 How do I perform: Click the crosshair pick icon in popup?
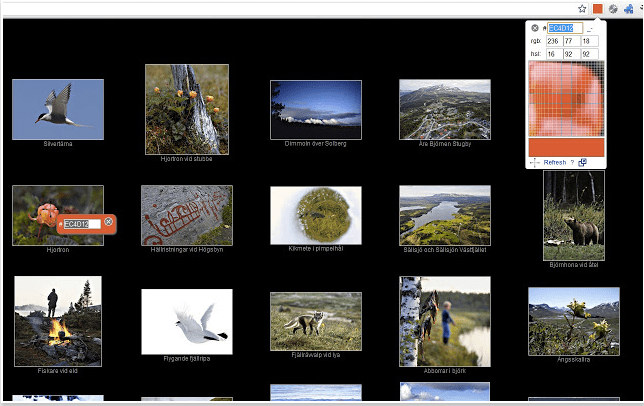[534, 163]
